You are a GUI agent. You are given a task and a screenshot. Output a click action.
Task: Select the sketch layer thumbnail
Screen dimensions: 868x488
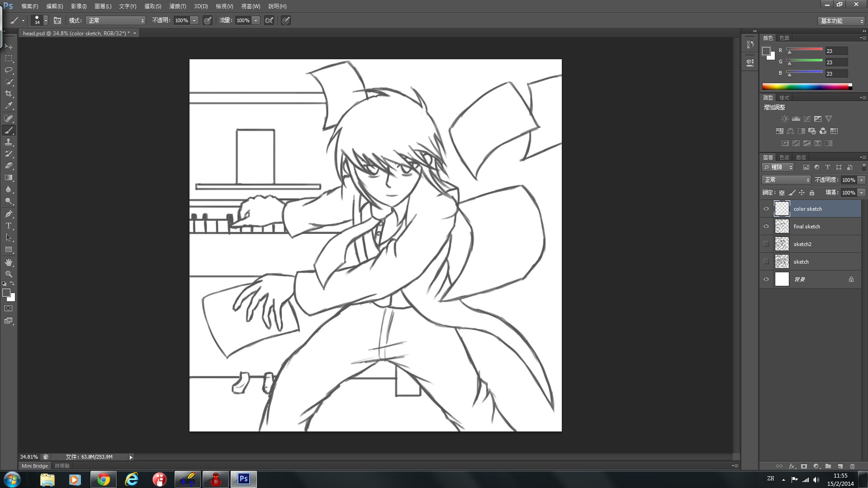pos(782,262)
